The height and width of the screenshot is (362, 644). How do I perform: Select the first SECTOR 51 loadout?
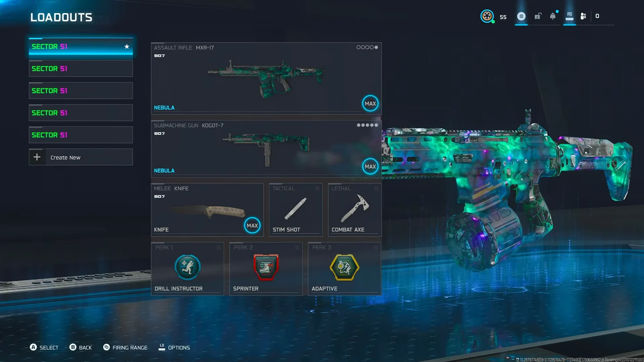(81, 47)
